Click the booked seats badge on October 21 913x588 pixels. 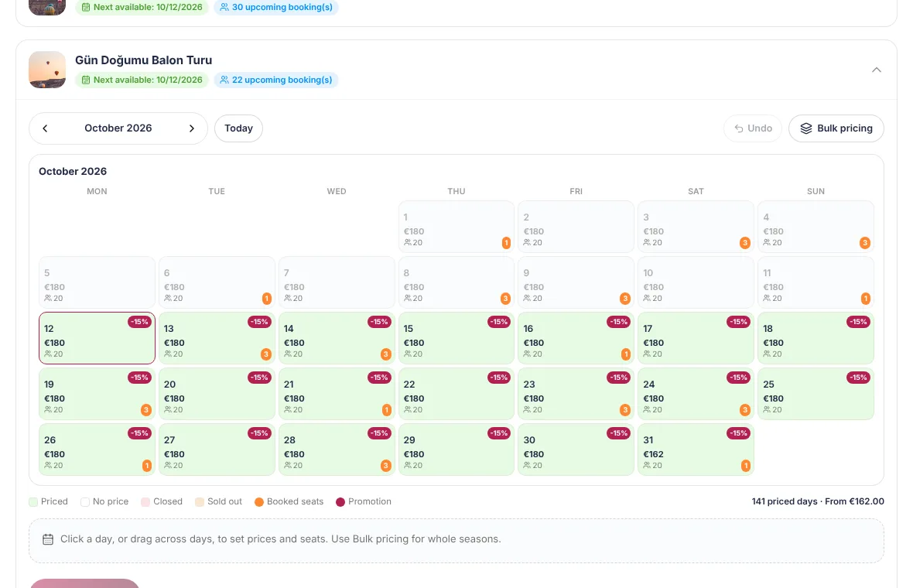click(386, 410)
